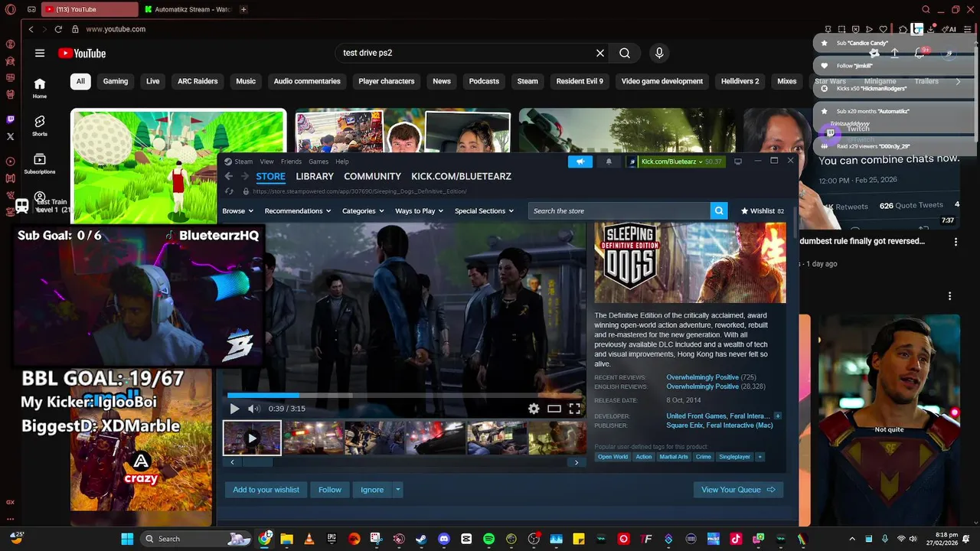Expand the Categories dropdown

tap(363, 210)
